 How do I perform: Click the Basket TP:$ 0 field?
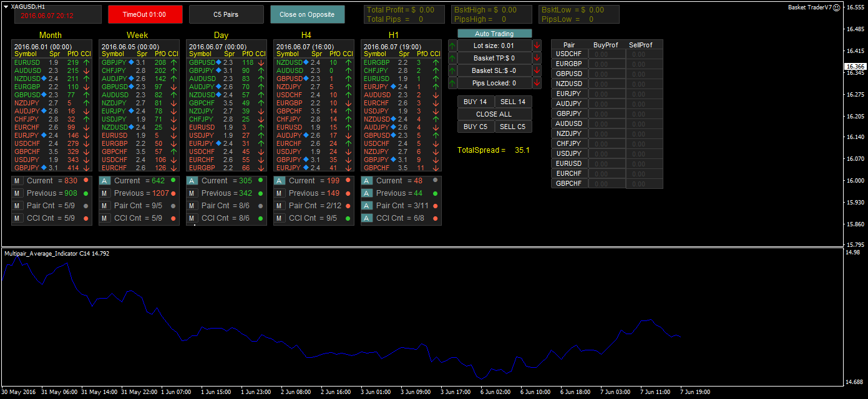coord(494,58)
